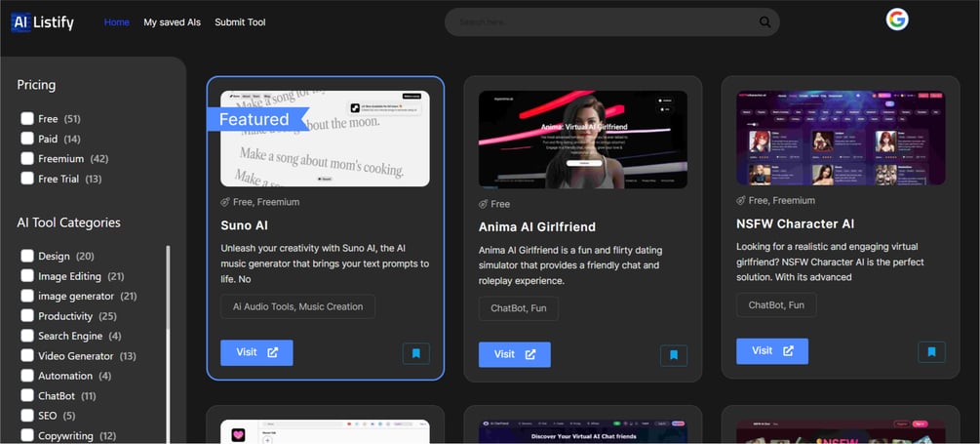Click Visit on NSFW Character AI
Viewport: 980px width, 444px height.
pyautogui.click(x=772, y=351)
